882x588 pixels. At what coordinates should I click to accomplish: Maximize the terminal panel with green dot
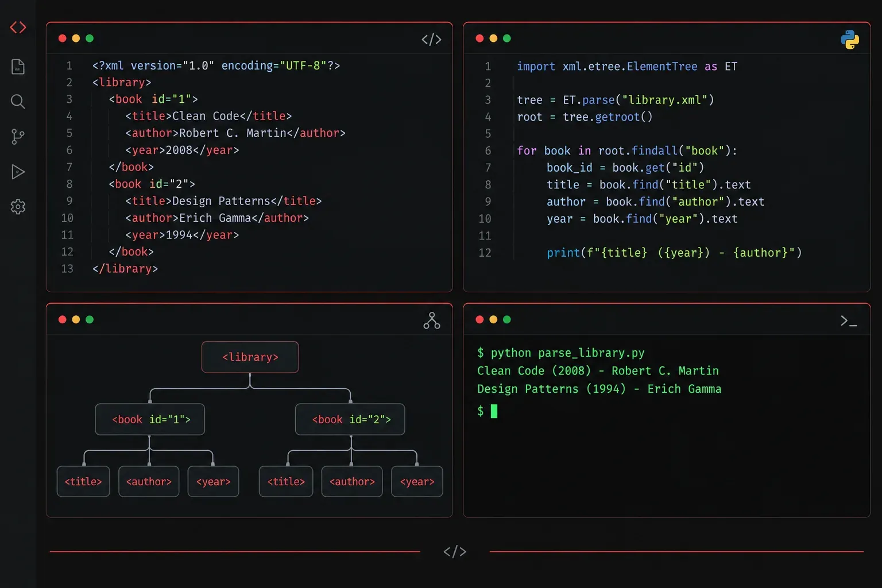coord(506,319)
